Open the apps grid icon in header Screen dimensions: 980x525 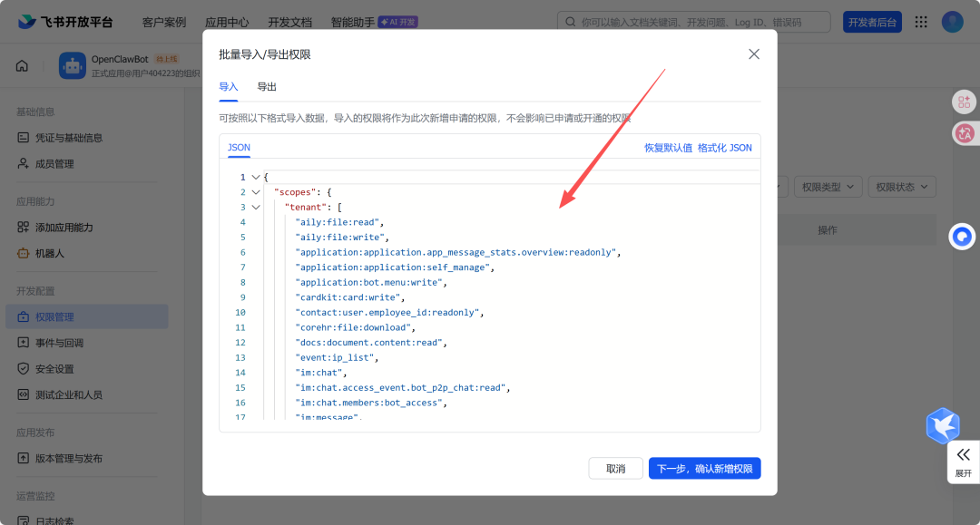[921, 22]
